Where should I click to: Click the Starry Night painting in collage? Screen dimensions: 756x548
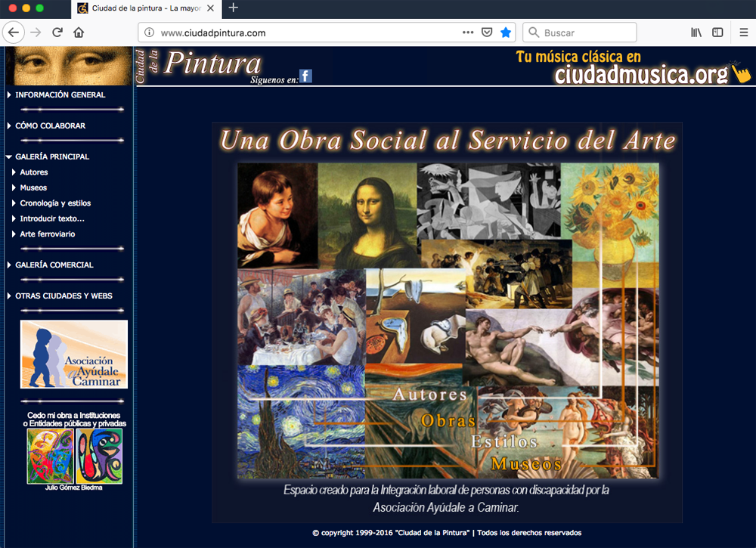tap(301, 421)
